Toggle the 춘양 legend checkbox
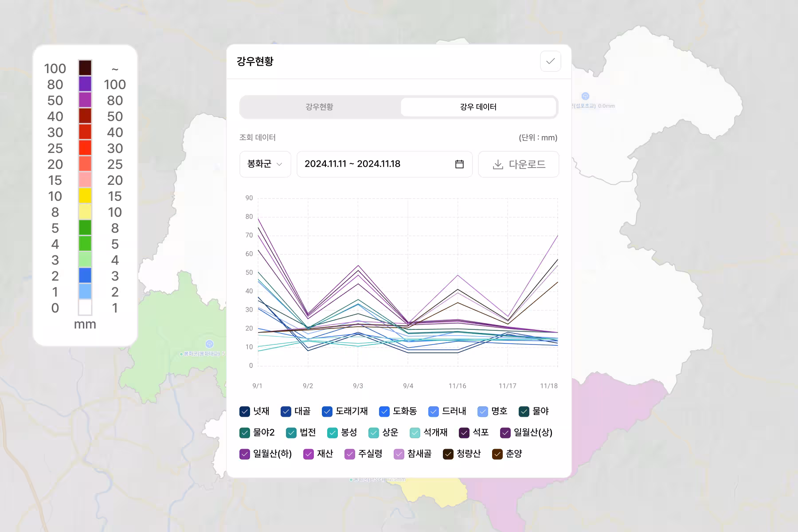 point(497,454)
